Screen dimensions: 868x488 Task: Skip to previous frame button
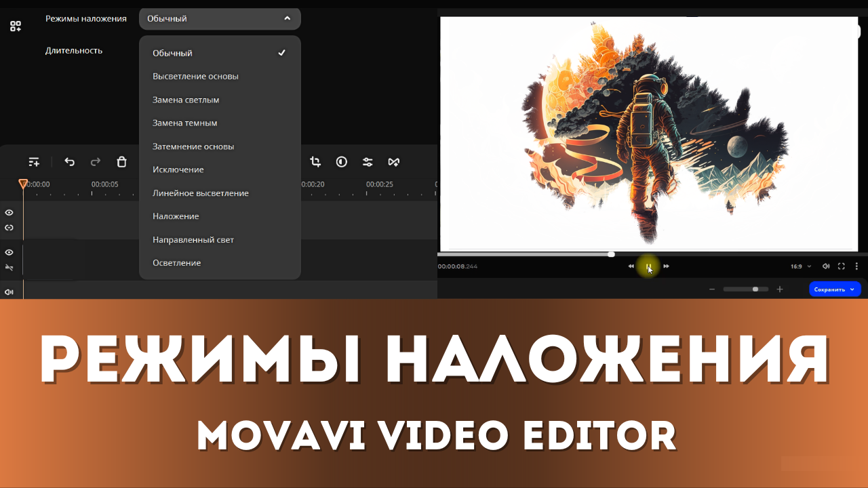click(x=631, y=266)
